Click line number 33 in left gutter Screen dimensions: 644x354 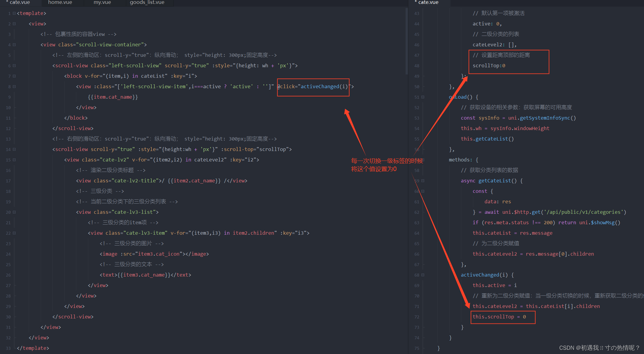[8, 348]
